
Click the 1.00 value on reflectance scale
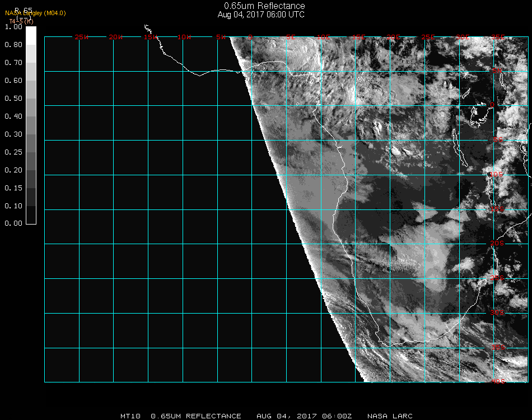14,27
